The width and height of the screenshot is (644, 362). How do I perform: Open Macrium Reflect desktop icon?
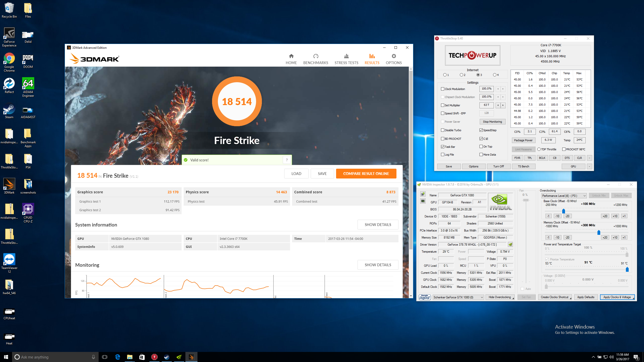click(x=9, y=86)
